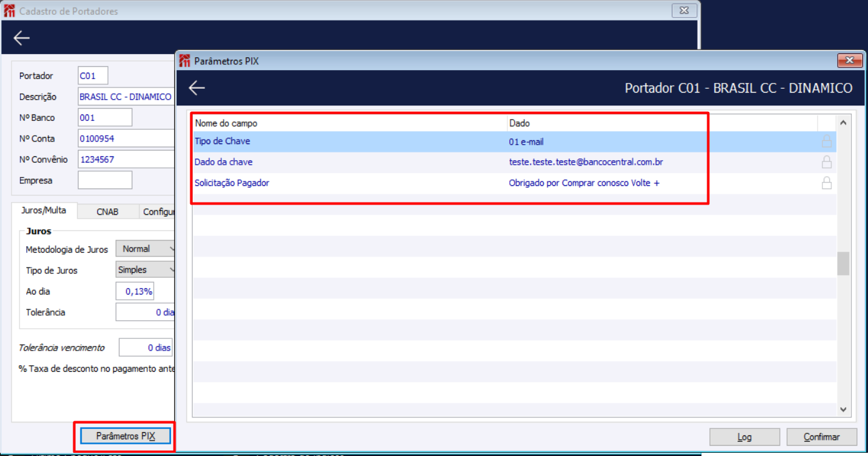Click the empty Empresa field
The image size is (868, 456).
click(x=105, y=180)
